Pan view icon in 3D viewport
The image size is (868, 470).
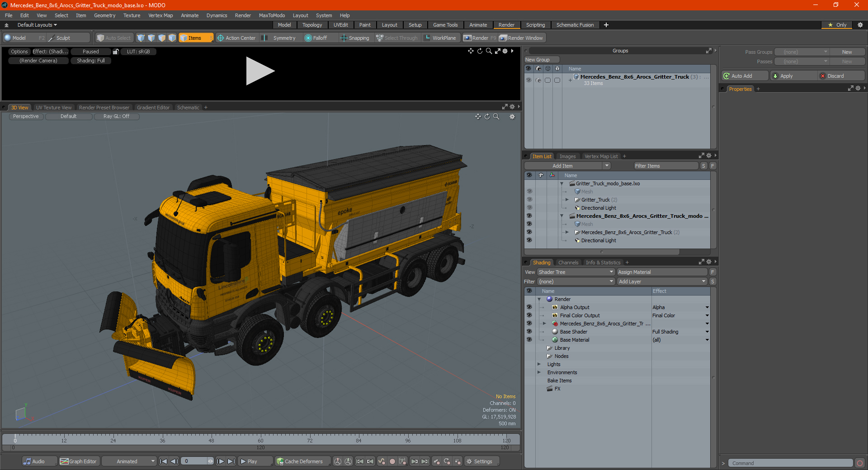point(478,117)
